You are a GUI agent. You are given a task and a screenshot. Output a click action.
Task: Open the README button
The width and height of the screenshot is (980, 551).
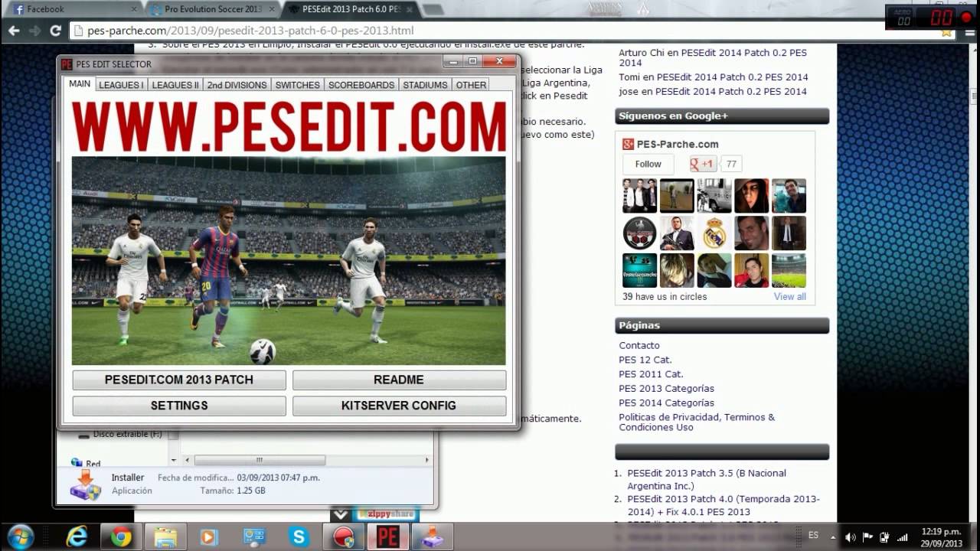[x=399, y=380]
